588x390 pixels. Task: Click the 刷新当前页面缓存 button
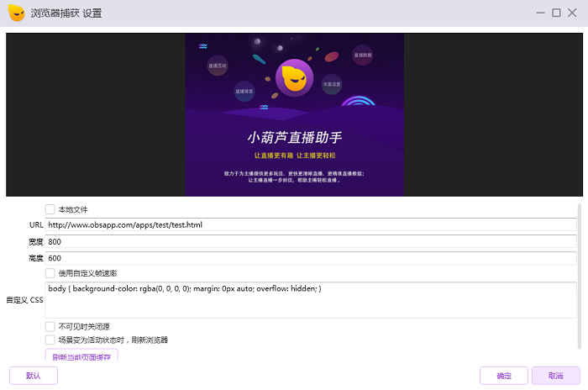(81, 355)
